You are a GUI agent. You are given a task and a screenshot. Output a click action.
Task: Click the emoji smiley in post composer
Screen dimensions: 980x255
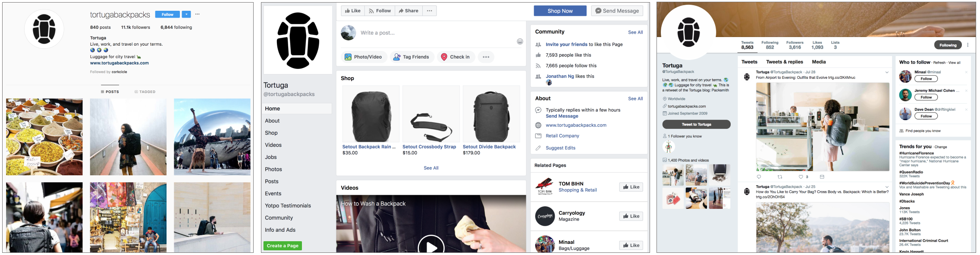520,41
